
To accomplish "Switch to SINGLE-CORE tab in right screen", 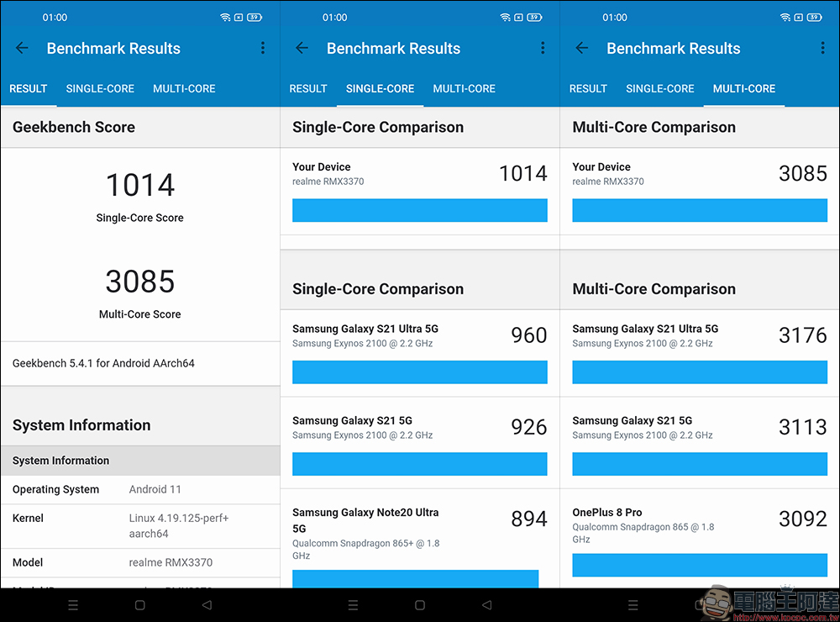I will [x=660, y=88].
